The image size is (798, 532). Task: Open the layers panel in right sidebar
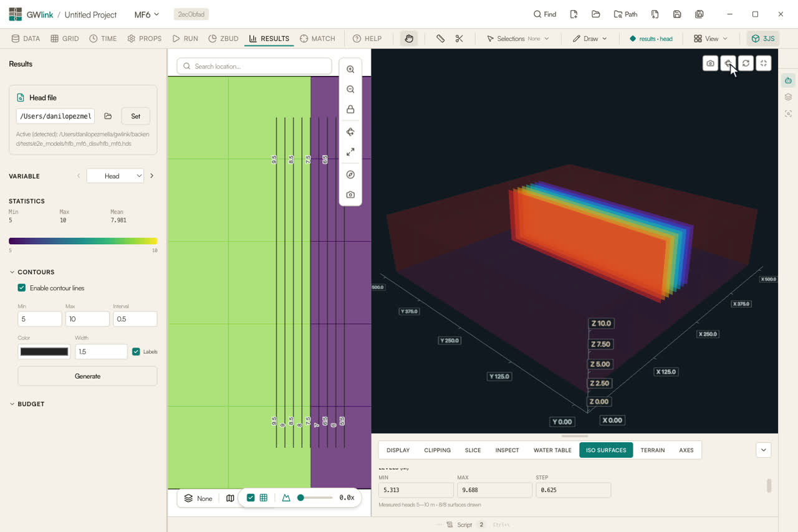point(789,97)
